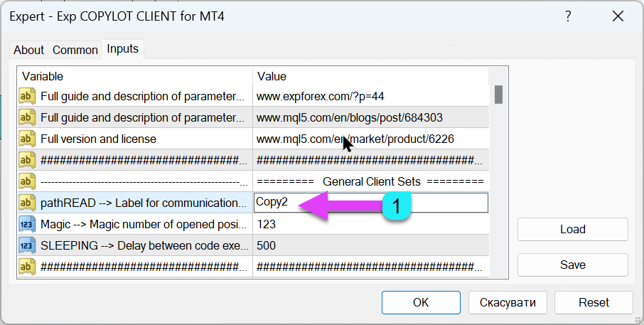The width and height of the screenshot is (644, 325).
Task: Click string icon beside www.expforex.com row
Action: tap(27, 96)
